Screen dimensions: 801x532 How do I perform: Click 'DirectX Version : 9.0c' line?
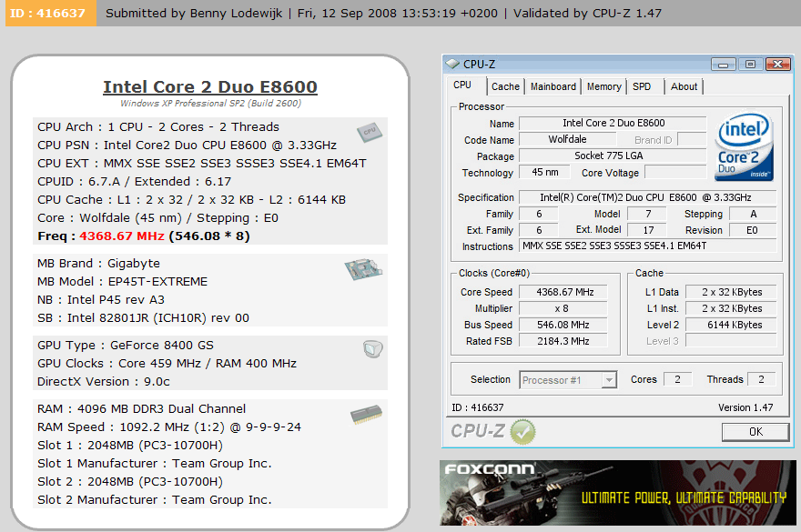104,382
